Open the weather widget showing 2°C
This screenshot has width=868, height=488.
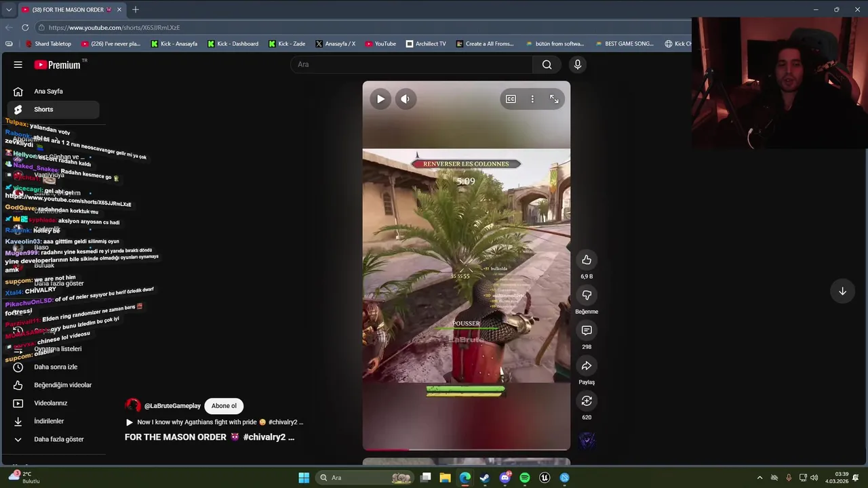(x=24, y=477)
